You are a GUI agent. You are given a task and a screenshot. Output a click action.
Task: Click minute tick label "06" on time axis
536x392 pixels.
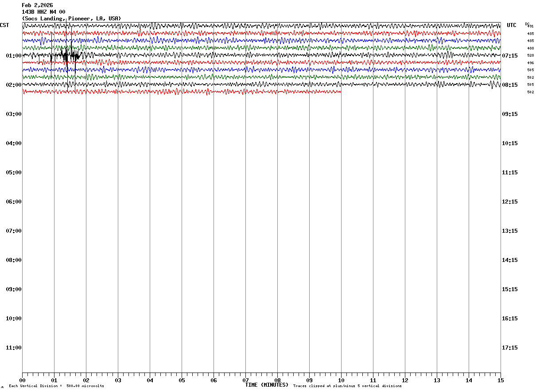[214, 380]
